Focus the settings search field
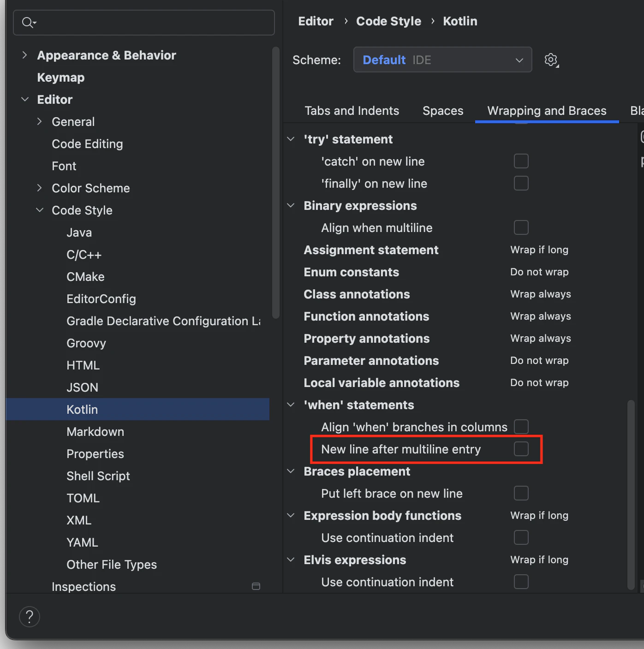This screenshot has width=644, height=649. [x=144, y=23]
